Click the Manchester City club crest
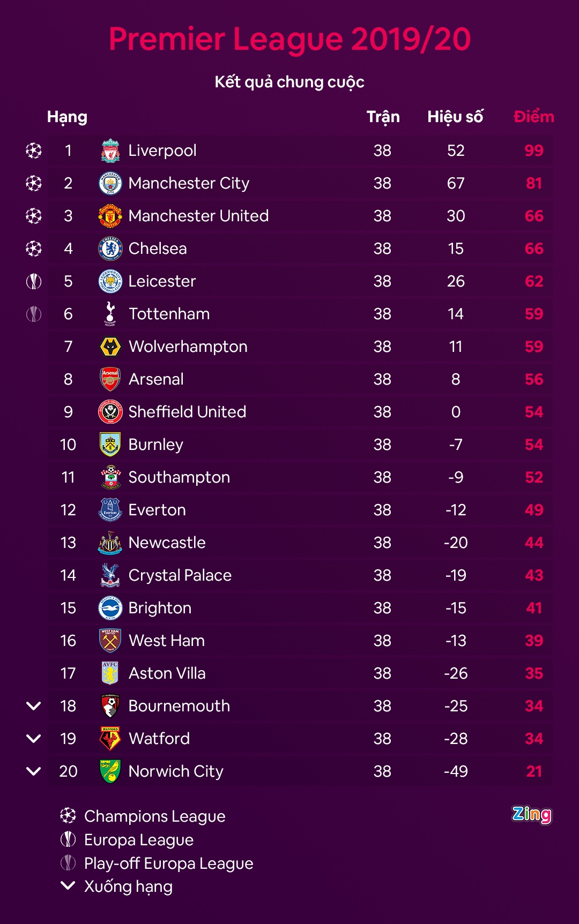Image resolution: width=579 pixels, height=924 pixels. (110, 183)
